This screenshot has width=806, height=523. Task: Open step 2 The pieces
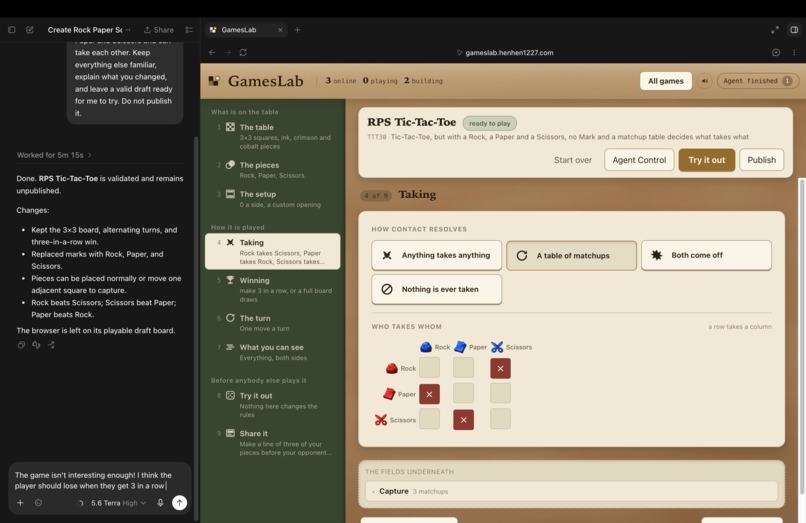(272, 170)
